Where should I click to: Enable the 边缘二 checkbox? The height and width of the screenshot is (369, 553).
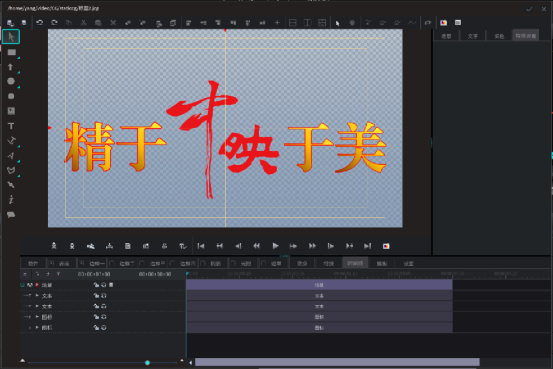[112, 263]
